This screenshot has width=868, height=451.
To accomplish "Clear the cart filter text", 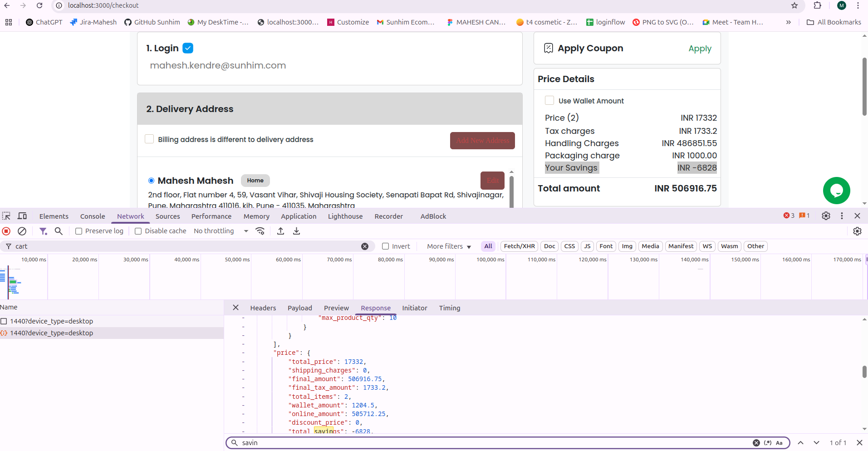I will click(365, 246).
